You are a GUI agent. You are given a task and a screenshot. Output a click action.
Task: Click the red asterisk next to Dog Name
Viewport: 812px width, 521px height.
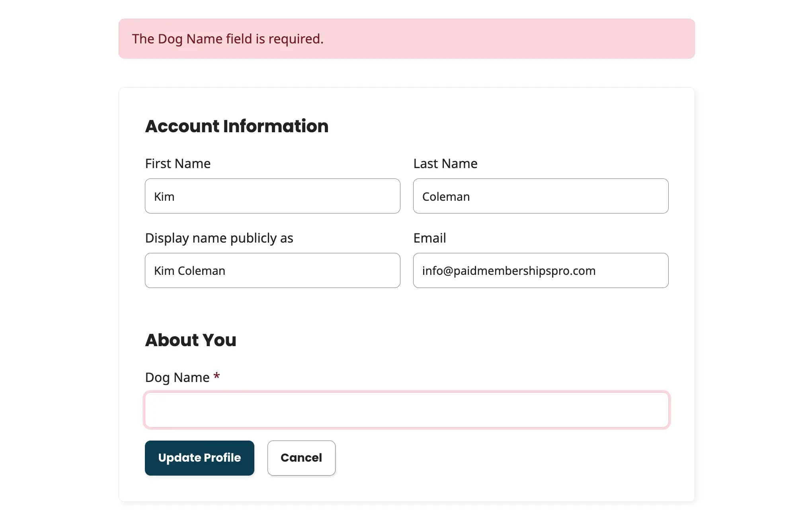coord(217,376)
